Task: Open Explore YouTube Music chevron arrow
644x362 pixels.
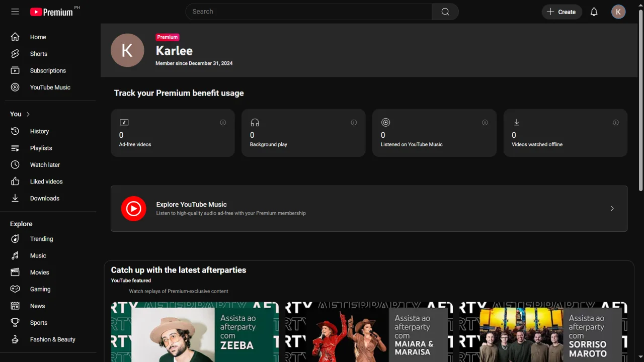Action: 612,209
